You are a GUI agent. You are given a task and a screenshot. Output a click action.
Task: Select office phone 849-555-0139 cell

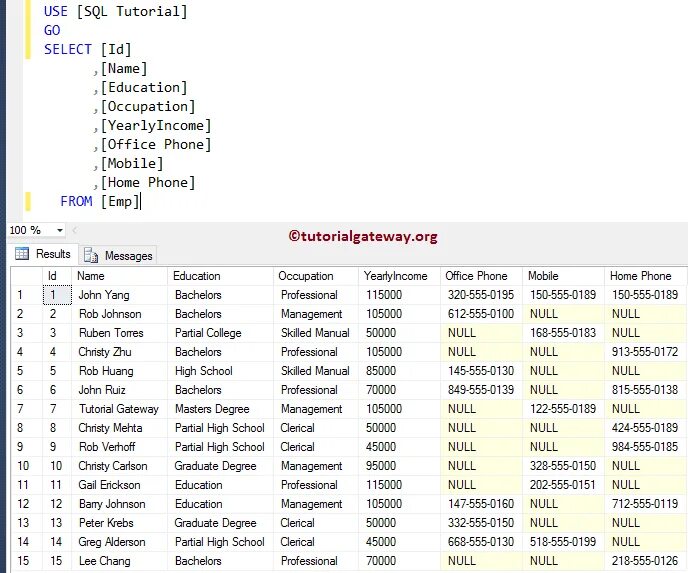[481, 390]
